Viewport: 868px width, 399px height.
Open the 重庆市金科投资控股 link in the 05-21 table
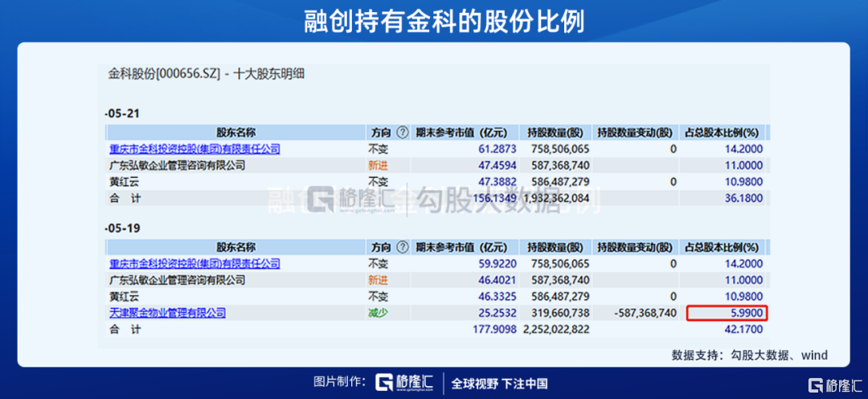pos(194,149)
